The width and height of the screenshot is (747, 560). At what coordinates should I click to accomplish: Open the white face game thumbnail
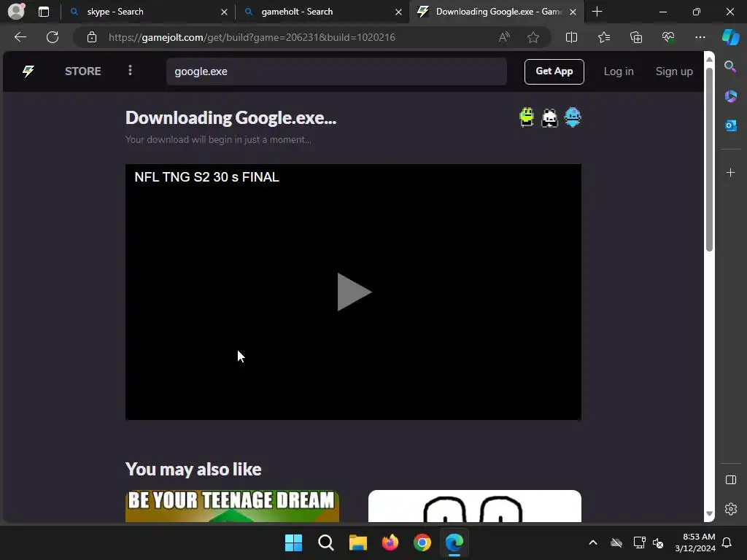coord(474,506)
